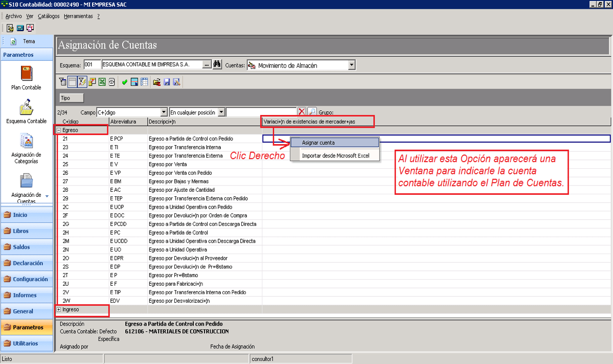The image size is (613, 364).
Task: Click the magnifier search icon near Grupo
Action: tap(312, 112)
